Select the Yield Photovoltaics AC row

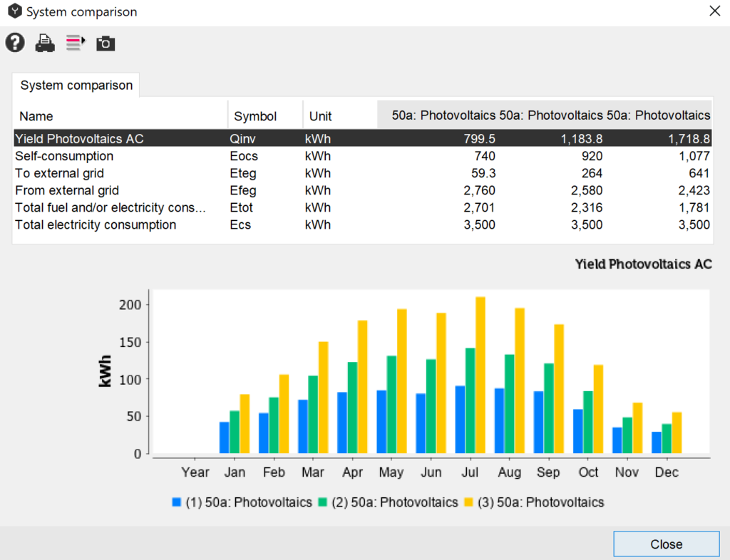point(79,138)
